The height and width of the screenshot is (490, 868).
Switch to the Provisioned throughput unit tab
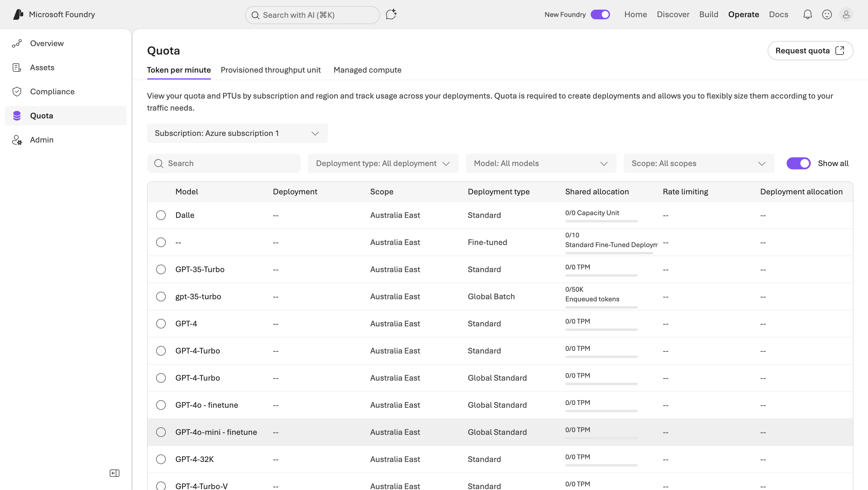[x=271, y=70]
